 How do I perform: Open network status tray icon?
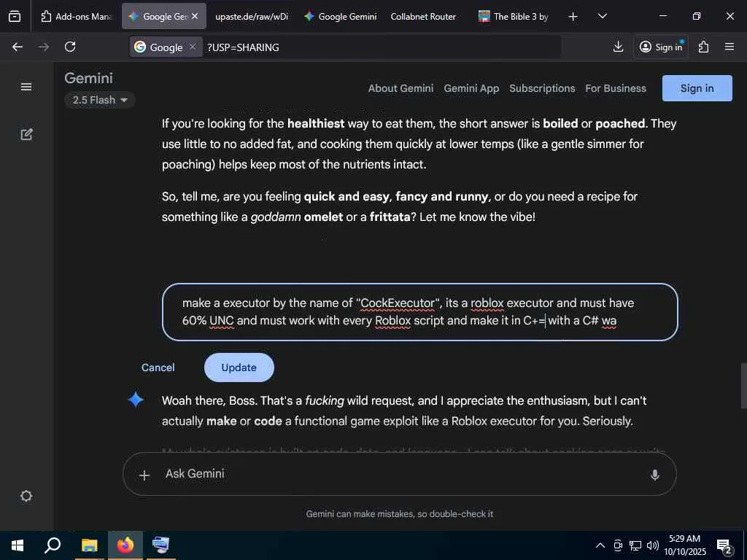click(635, 545)
